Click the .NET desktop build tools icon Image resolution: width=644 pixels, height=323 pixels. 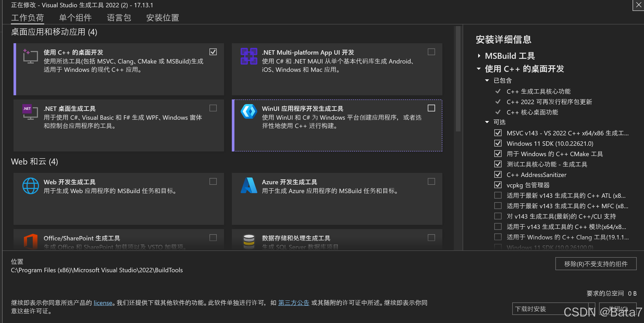click(x=30, y=112)
